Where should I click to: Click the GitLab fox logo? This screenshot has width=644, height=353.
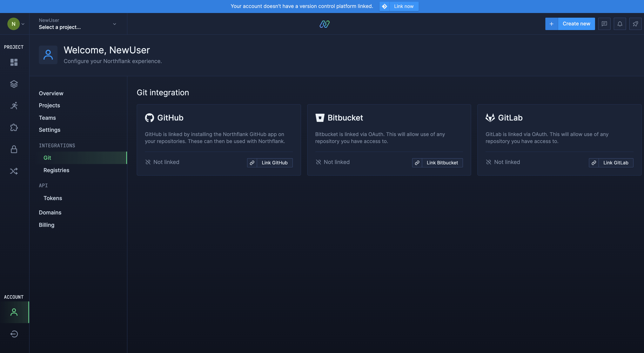tap(490, 118)
